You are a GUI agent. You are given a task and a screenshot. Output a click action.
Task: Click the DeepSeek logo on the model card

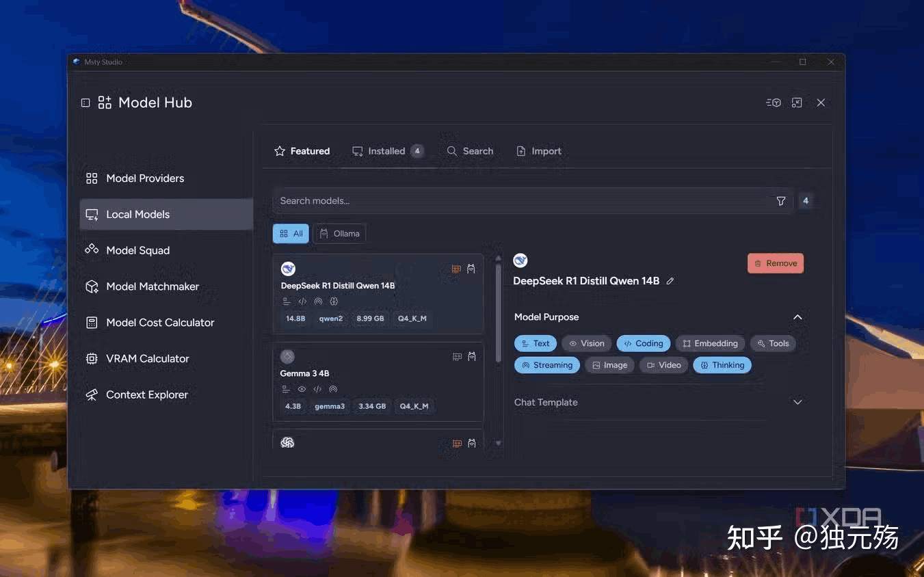288,269
